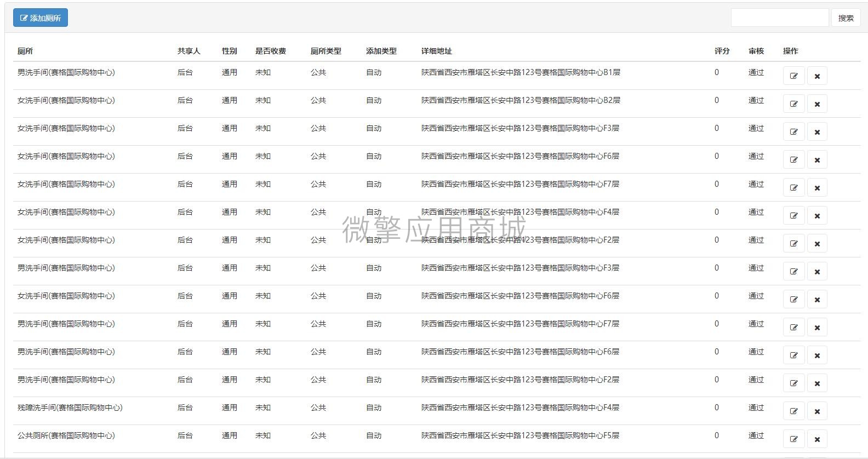Image resolution: width=868 pixels, height=459 pixels.
Task: Click 后台 in the 公共厕所 row
Action: [185, 435]
